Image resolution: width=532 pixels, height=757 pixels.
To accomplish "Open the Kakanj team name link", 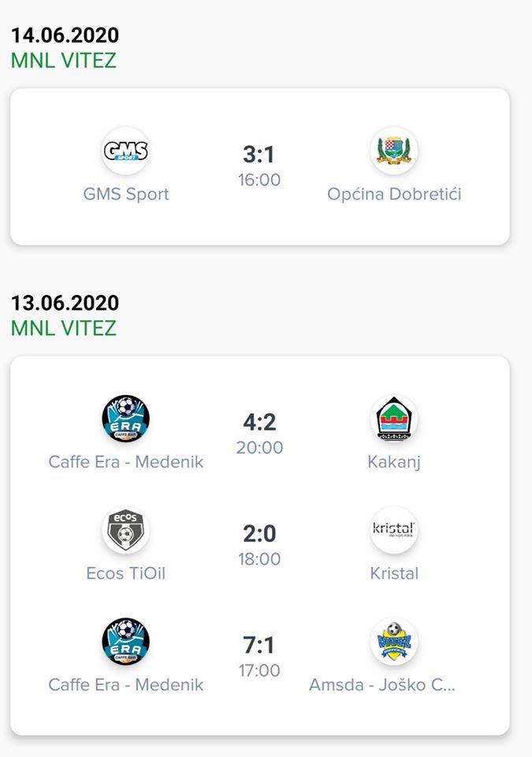I will [x=394, y=462].
